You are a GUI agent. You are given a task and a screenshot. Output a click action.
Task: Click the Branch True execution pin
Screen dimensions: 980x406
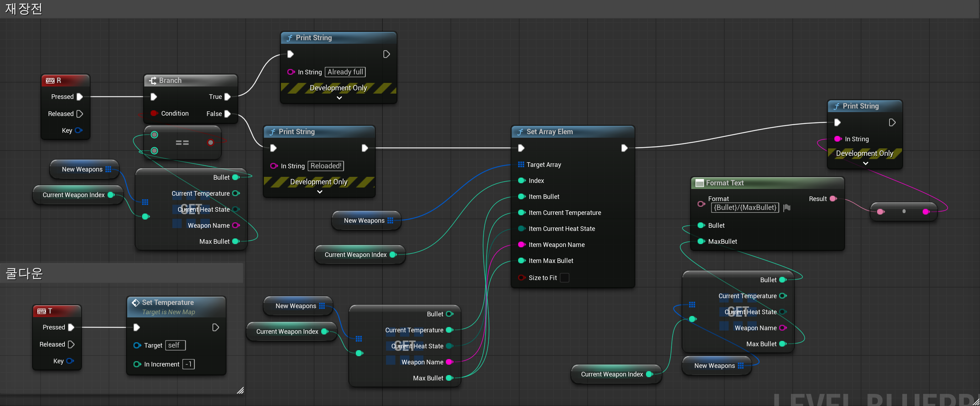tap(228, 96)
